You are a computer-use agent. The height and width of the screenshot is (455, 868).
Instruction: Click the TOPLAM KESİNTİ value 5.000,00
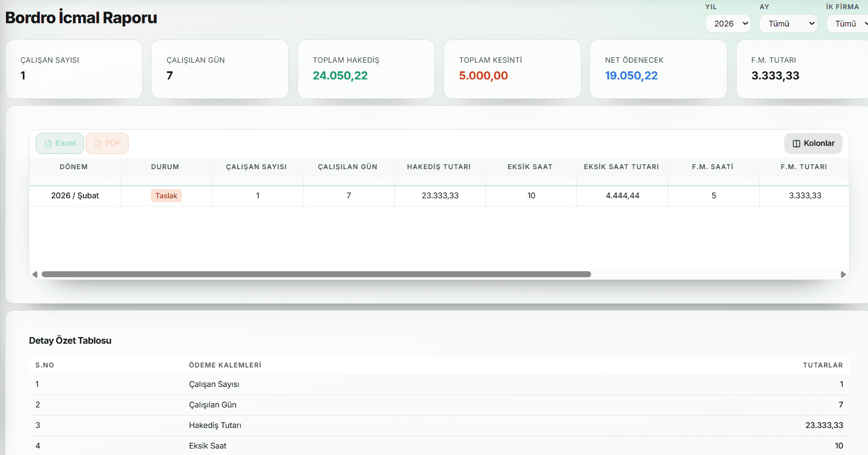[x=483, y=76]
